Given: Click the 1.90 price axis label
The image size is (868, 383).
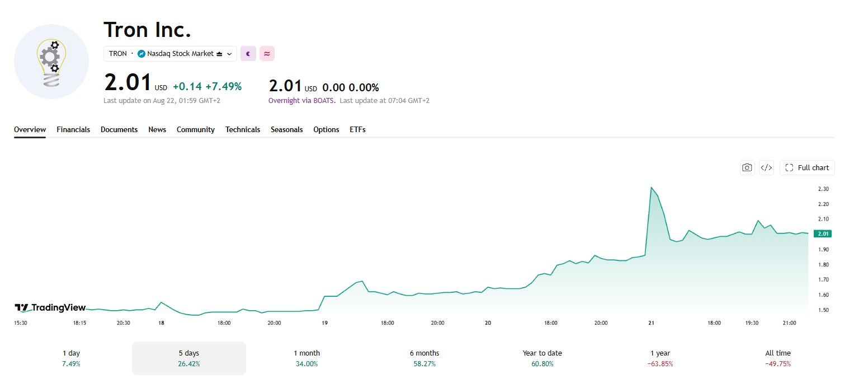Looking at the screenshot, I should [x=823, y=249].
